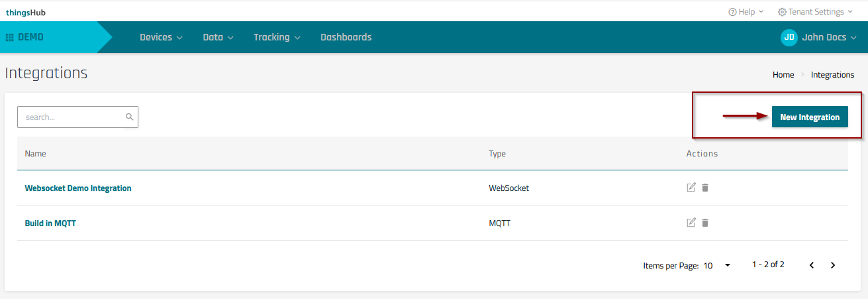Change items per page dropdown
The height and width of the screenshot is (299, 868).
coord(717,265)
